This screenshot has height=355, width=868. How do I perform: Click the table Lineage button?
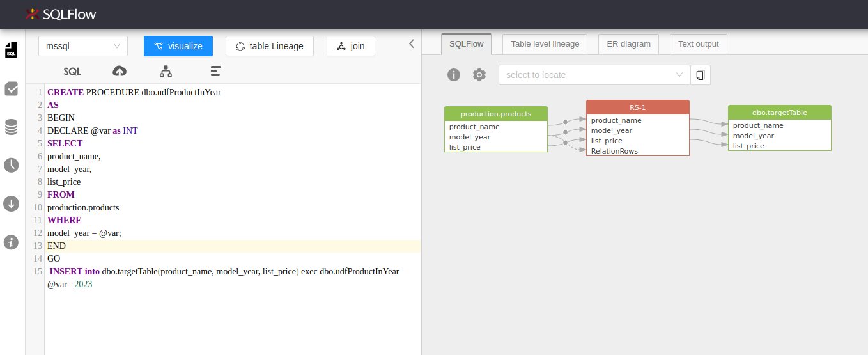[x=269, y=46]
